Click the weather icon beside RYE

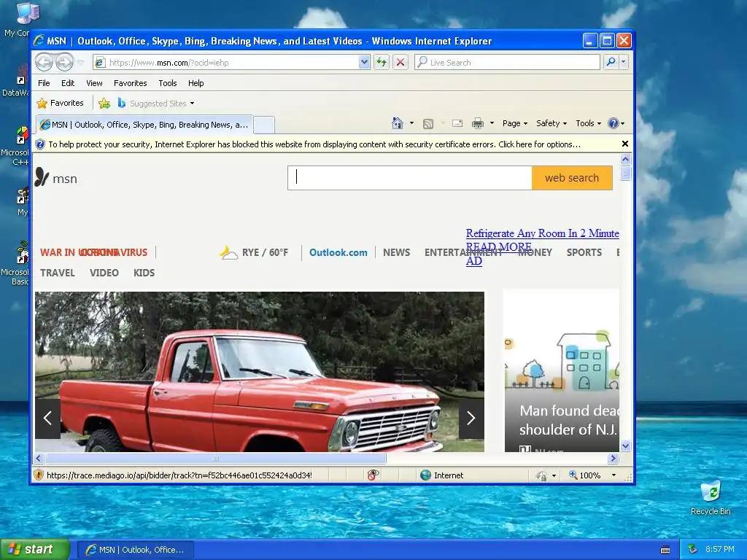click(x=228, y=252)
